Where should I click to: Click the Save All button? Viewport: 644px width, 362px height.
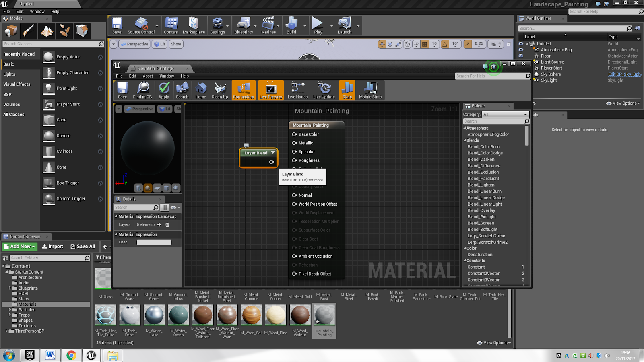(83, 247)
